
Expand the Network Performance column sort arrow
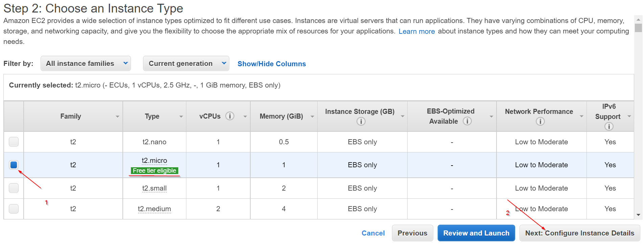click(x=581, y=117)
